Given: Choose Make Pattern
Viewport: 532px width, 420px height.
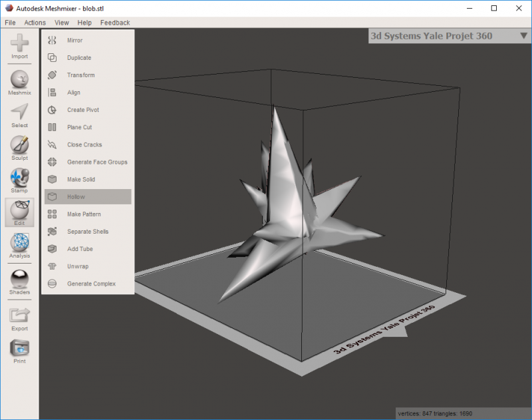Looking at the screenshot, I should point(88,214).
